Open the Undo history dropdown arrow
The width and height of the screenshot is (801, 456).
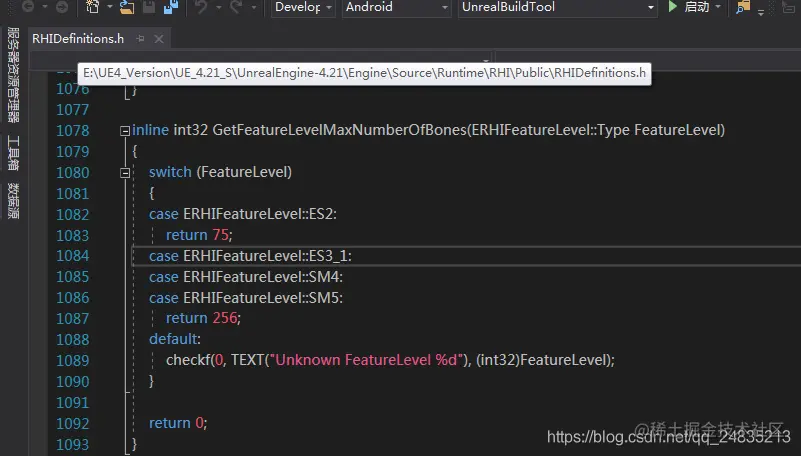click(x=219, y=7)
